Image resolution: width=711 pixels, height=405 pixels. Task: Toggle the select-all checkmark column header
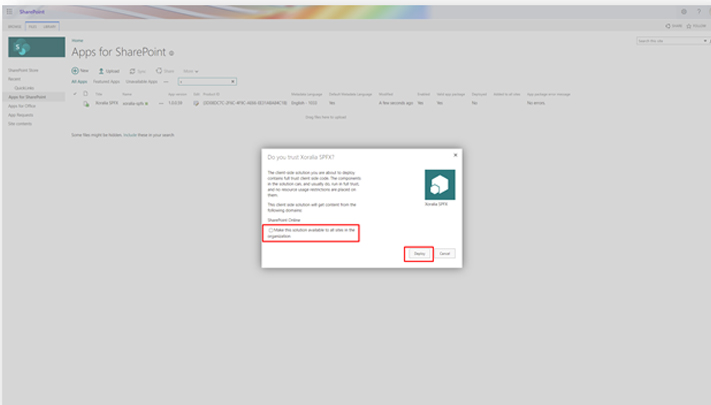pyautogui.click(x=75, y=94)
